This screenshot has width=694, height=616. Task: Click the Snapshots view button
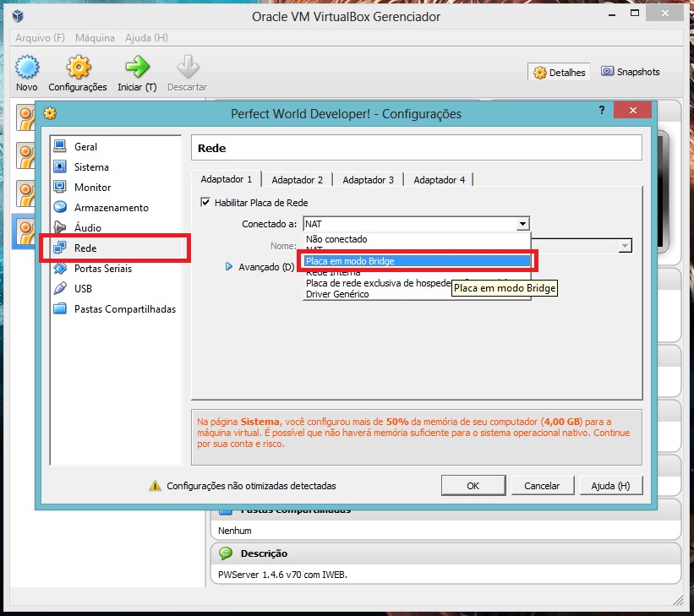click(631, 72)
